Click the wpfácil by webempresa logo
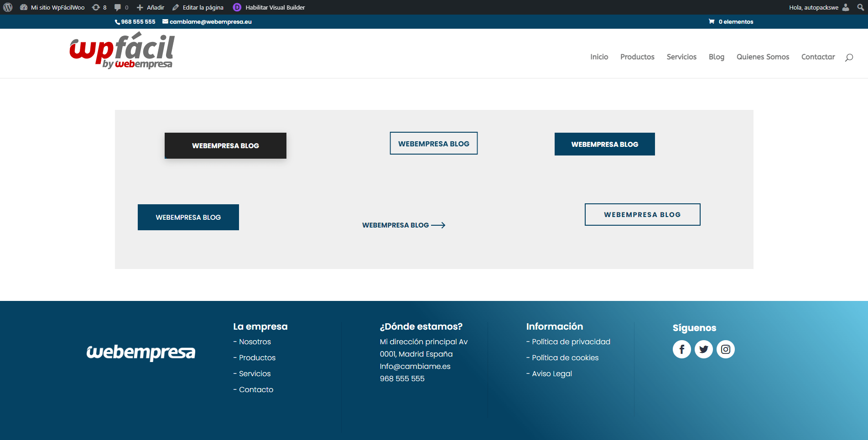This screenshot has height=440, width=868. pyautogui.click(x=122, y=51)
